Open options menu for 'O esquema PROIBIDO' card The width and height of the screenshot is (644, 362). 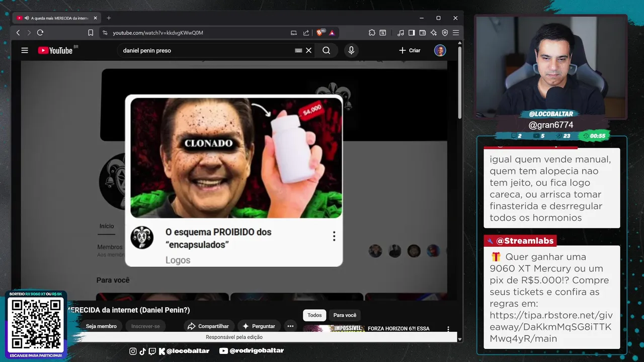334,236
